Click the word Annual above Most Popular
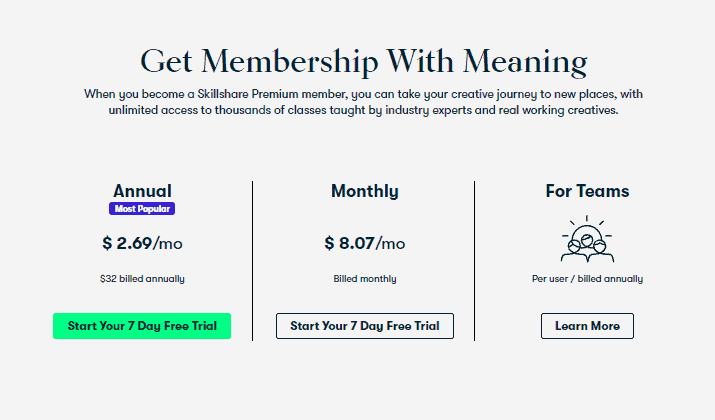The height and width of the screenshot is (420, 715). click(x=142, y=191)
